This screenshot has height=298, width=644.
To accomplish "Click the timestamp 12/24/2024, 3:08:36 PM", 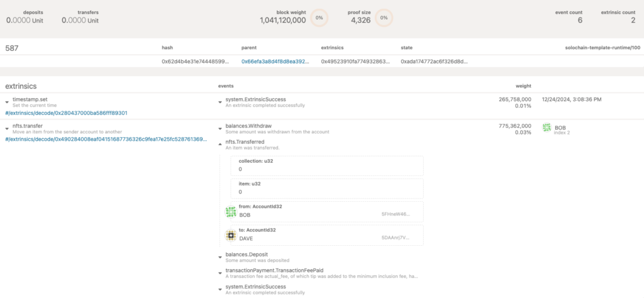I will tap(571, 99).
